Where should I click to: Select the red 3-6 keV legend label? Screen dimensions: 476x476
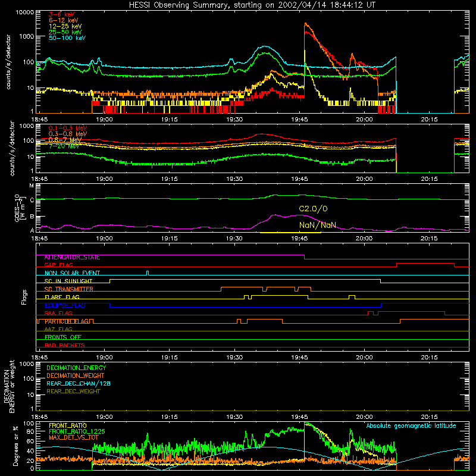[62, 14]
